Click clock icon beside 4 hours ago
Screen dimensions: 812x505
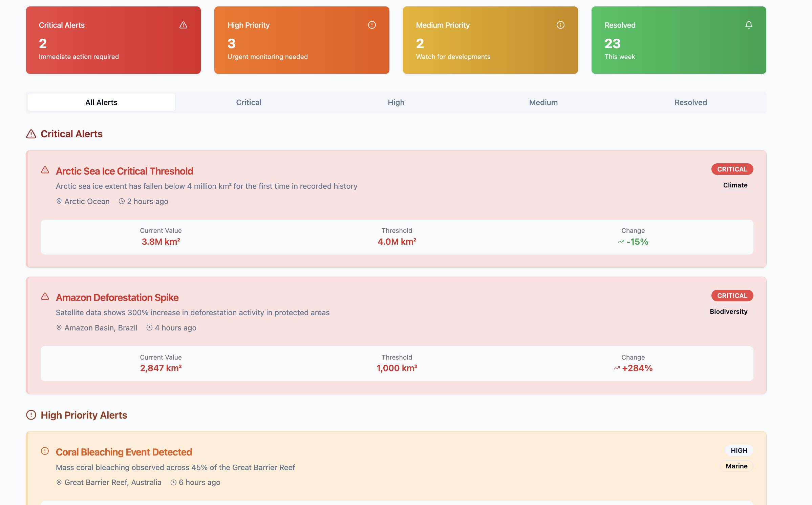pos(149,328)
